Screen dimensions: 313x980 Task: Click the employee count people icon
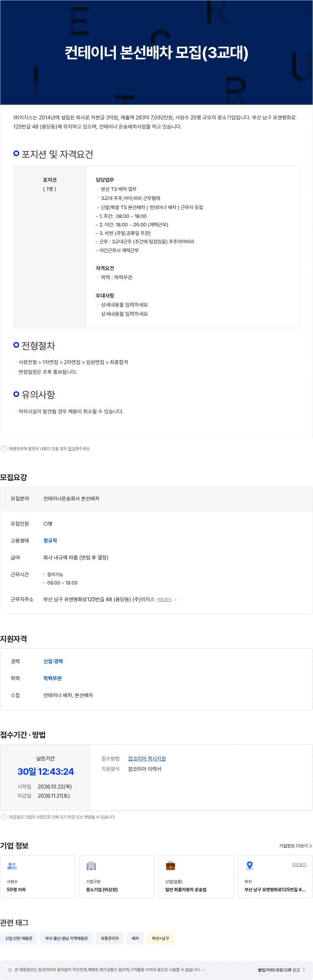[x=12, y=866]
